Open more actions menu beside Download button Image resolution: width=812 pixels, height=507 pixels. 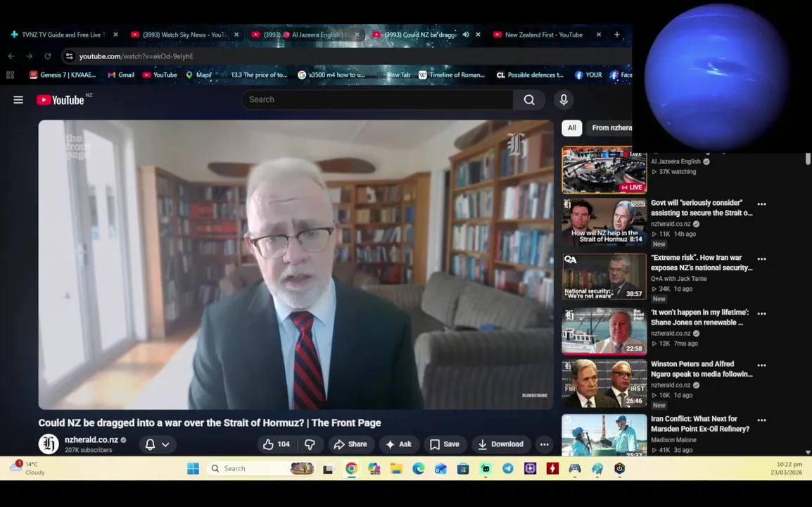545,444
